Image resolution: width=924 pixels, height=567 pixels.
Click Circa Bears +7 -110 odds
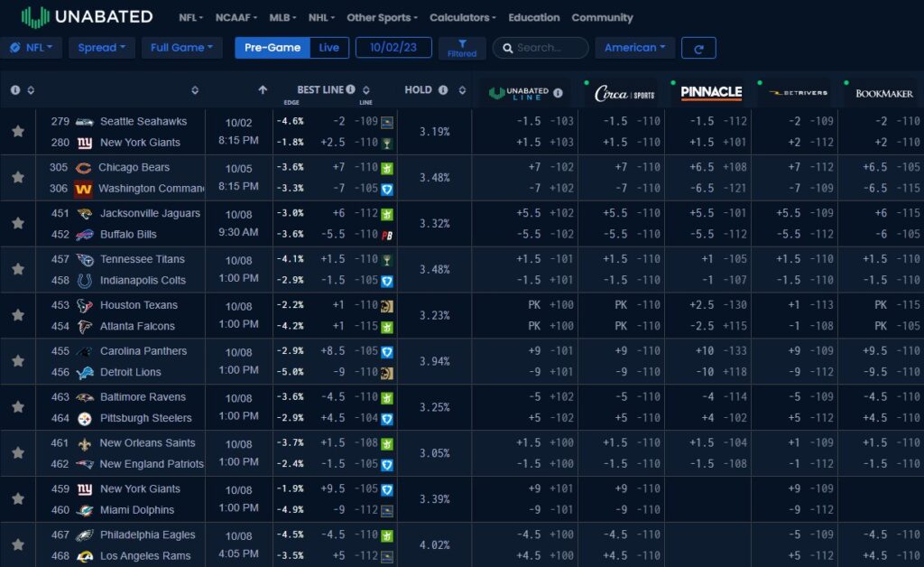(x=637, y=167)
